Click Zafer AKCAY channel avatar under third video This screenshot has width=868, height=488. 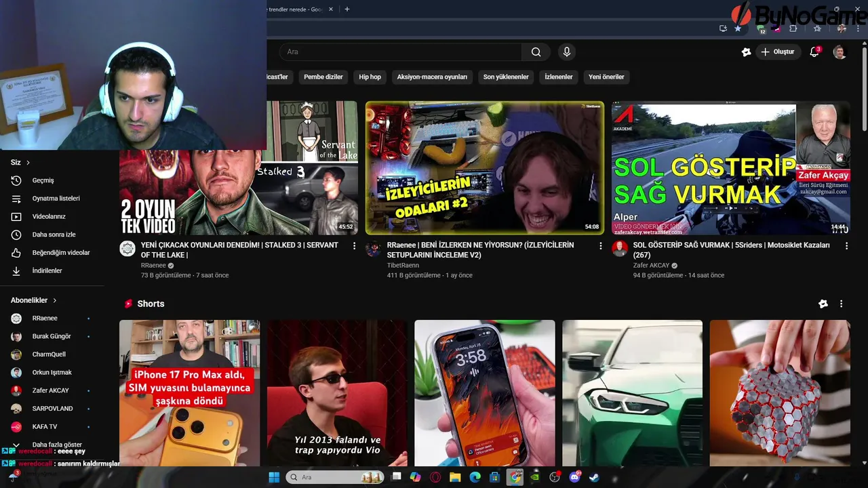point(620,249)
